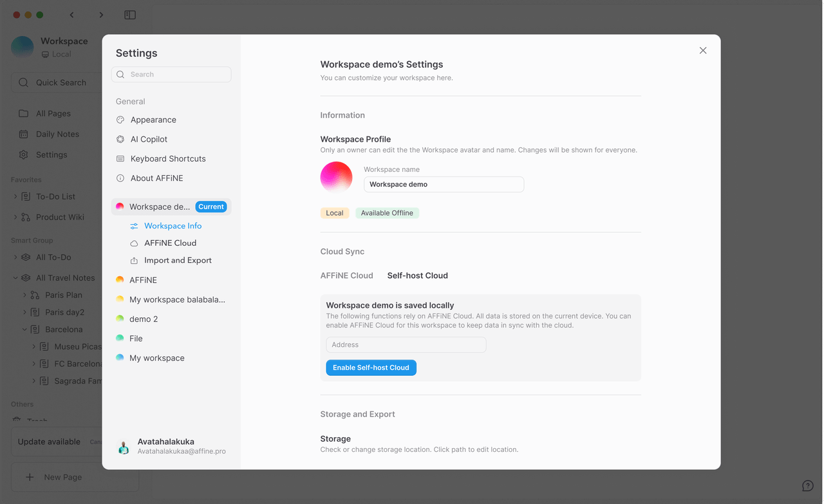Enable Self-host Cloud for the workspace
Image resolution: width=824 pixels, height=504 pixels.
click(371, 368)
